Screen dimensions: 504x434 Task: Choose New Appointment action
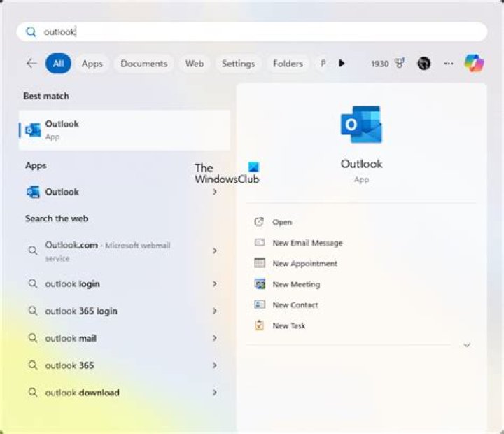(x=305, y=264)
